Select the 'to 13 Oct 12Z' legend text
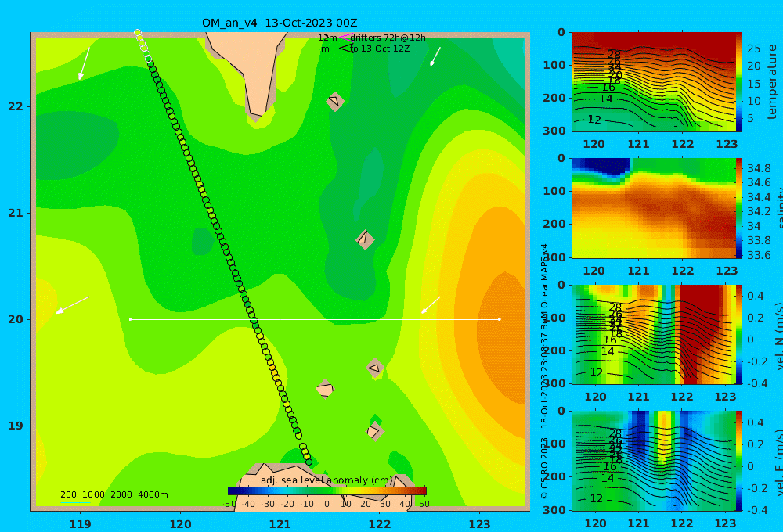783x532 pixels. (380, 49)
